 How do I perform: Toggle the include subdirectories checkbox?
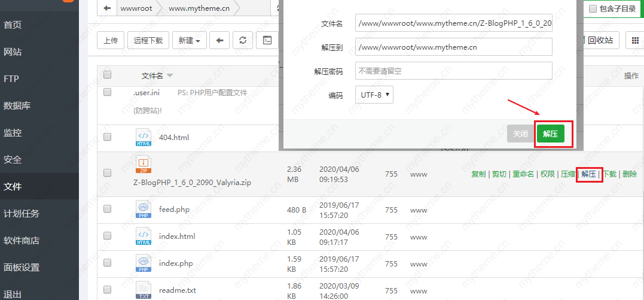tap(593, 9)
